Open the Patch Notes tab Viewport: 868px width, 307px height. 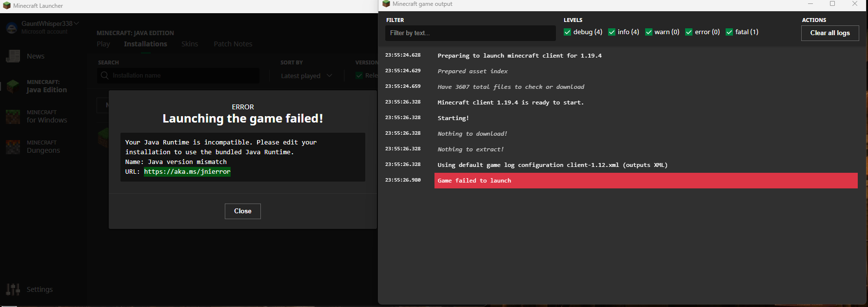click(x=233, y=44)
